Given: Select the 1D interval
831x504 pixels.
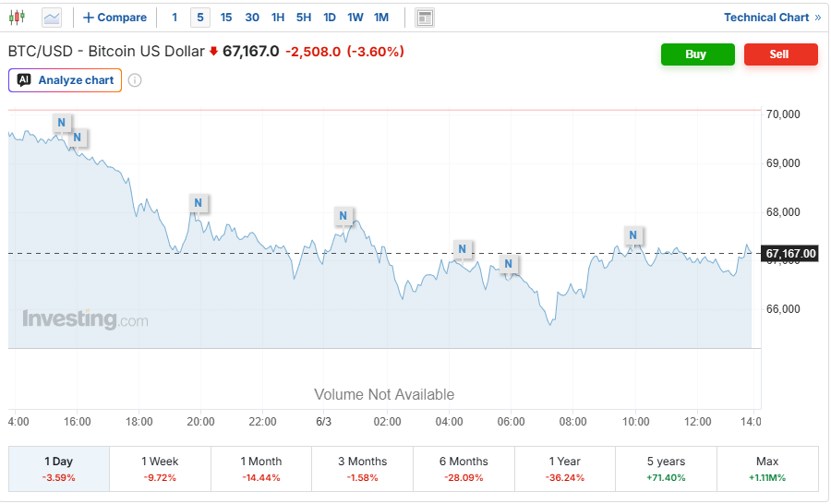Looking at the screenshot, I should click(x=330, y=18).
